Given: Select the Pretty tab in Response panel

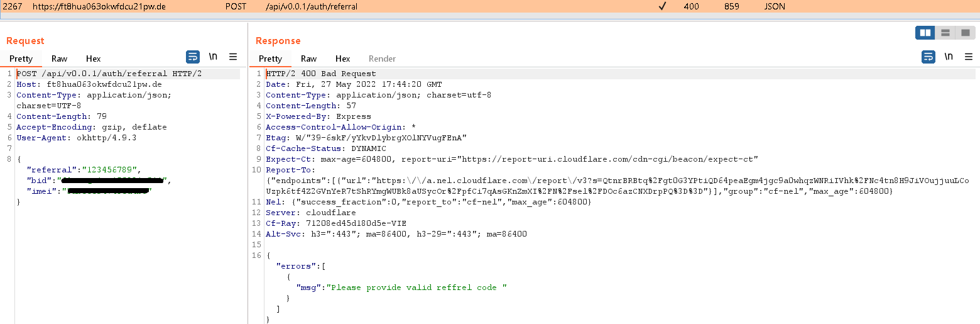Looking at the screenshot, I should (x=270, y=59).
